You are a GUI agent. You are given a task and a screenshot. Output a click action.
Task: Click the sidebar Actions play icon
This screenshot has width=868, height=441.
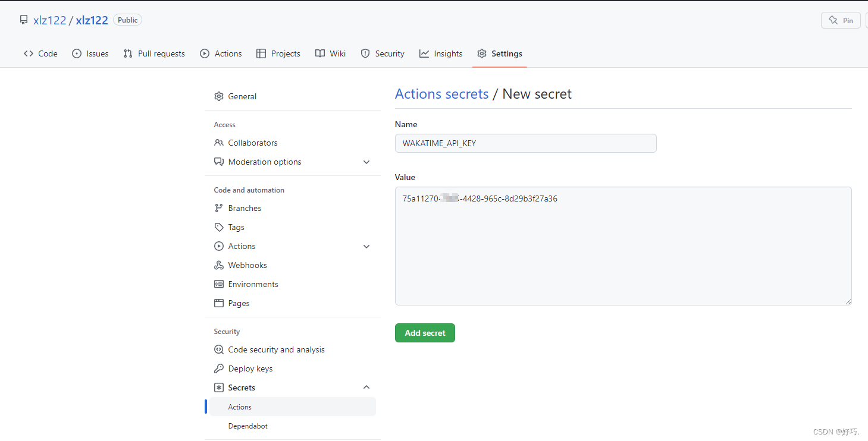tap(219, 246)
